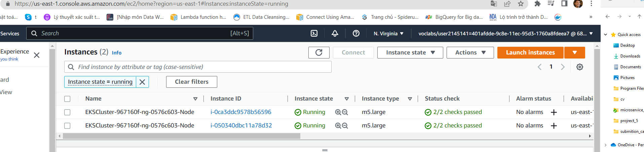
Task: Zoom out filter for instance i-050340dbc11a78d32 state
Action: [x=345, y=126]
